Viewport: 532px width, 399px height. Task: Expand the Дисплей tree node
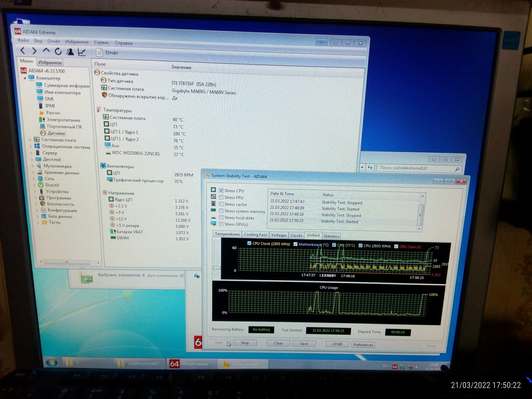pyautogui.click(x=32, y=159)
